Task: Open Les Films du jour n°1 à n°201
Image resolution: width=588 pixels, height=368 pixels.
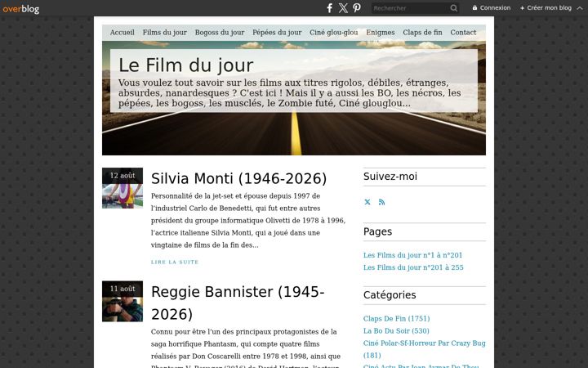Action: 413,255
